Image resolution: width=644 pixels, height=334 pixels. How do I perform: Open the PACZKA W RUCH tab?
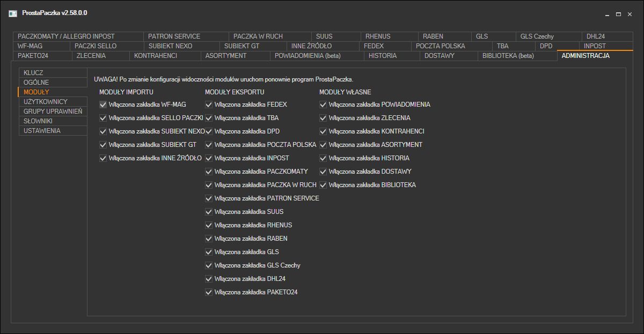[269, 36]
